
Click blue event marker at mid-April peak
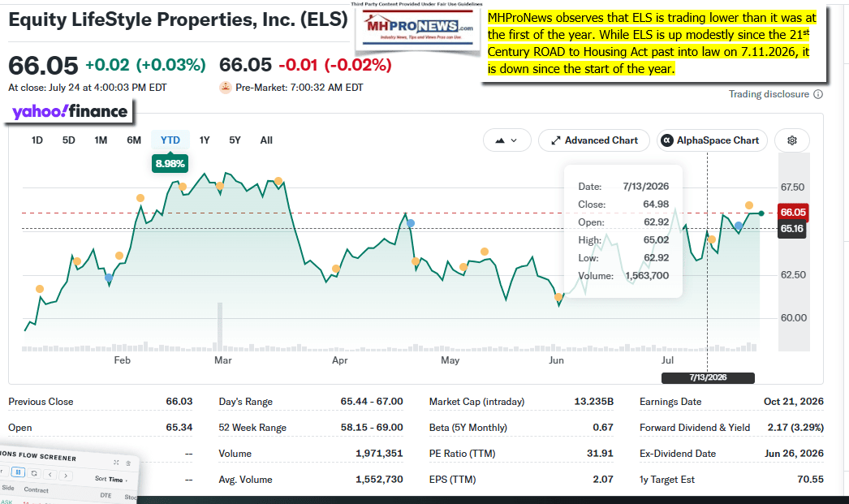click(x=411, y=223)
